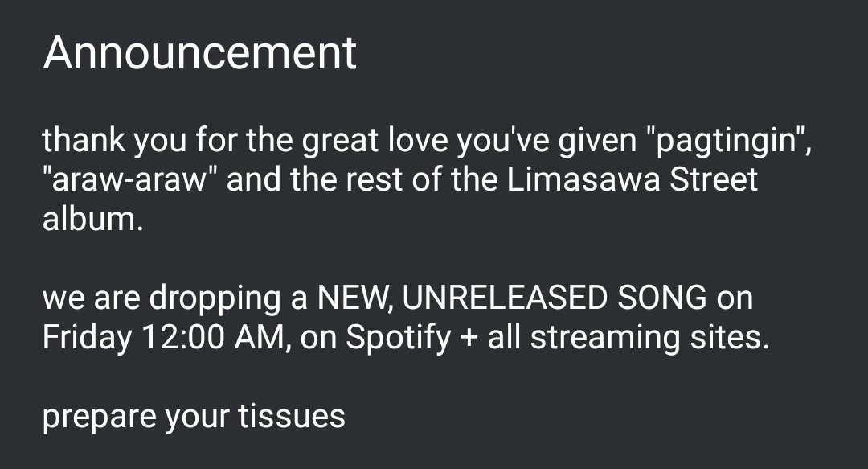Click the "prepare your tissues" line
The width and height of the screenshot is (868, 469).
click(194, 417)
